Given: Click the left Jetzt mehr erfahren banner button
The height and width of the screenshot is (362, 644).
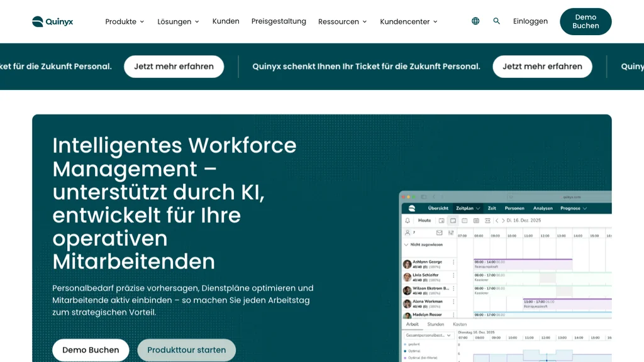Looking at the screenshot, I should coord(174,67).
